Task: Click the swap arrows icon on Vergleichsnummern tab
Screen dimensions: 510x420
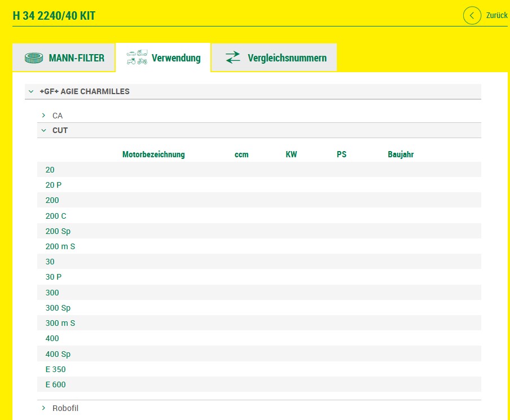Action: pyautogui.click(x=232, y=58)
